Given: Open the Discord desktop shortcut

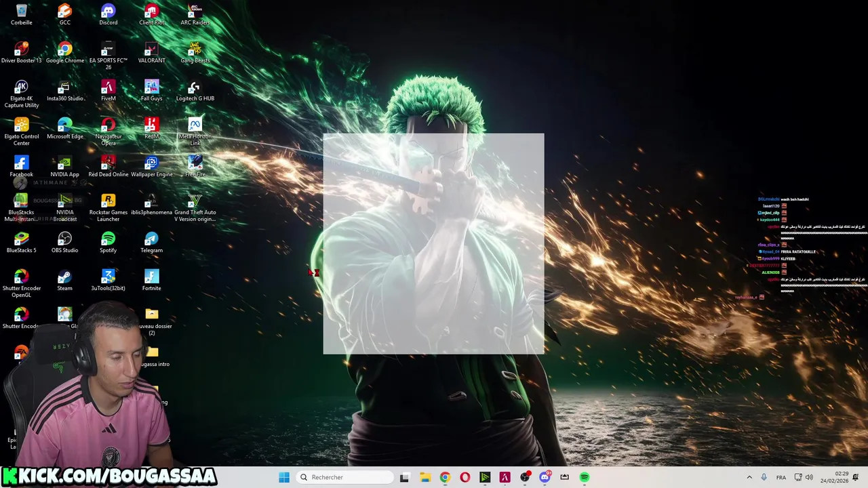Looking at the screenshot, I should click(x=108, y=15).
